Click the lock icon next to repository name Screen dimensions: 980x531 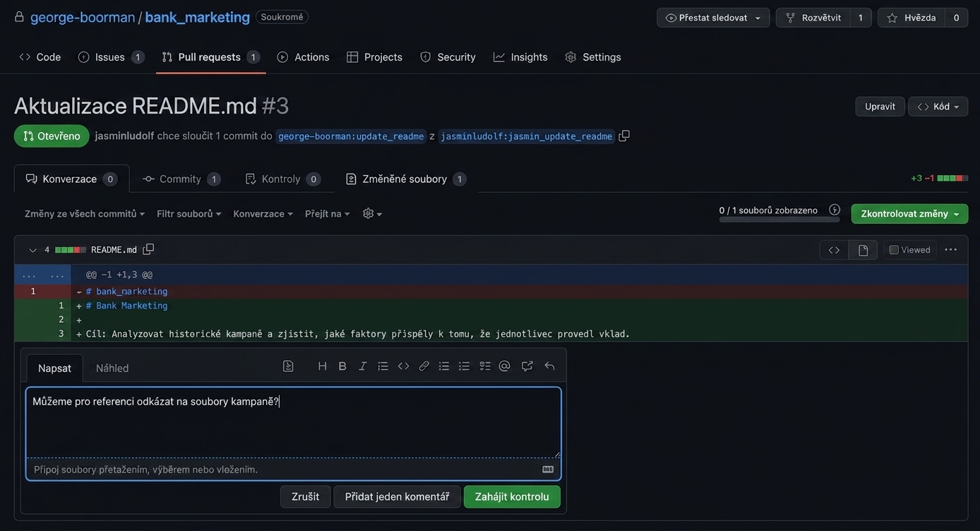coord(19,16)
